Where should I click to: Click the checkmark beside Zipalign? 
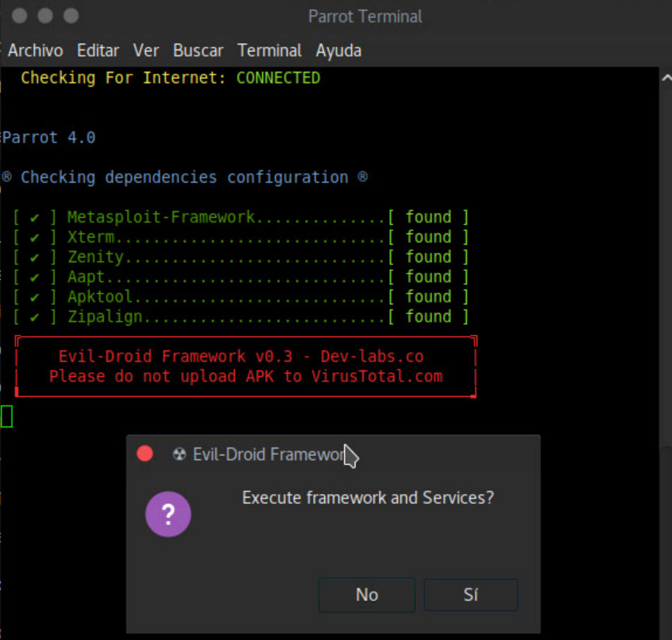click(x=35, y=317)
